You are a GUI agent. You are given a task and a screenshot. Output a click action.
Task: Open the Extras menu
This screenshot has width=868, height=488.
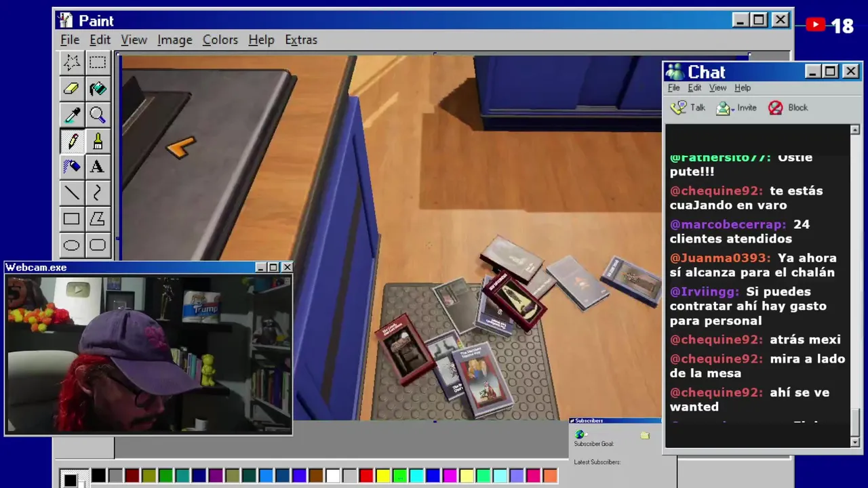(x=301, y=40)
